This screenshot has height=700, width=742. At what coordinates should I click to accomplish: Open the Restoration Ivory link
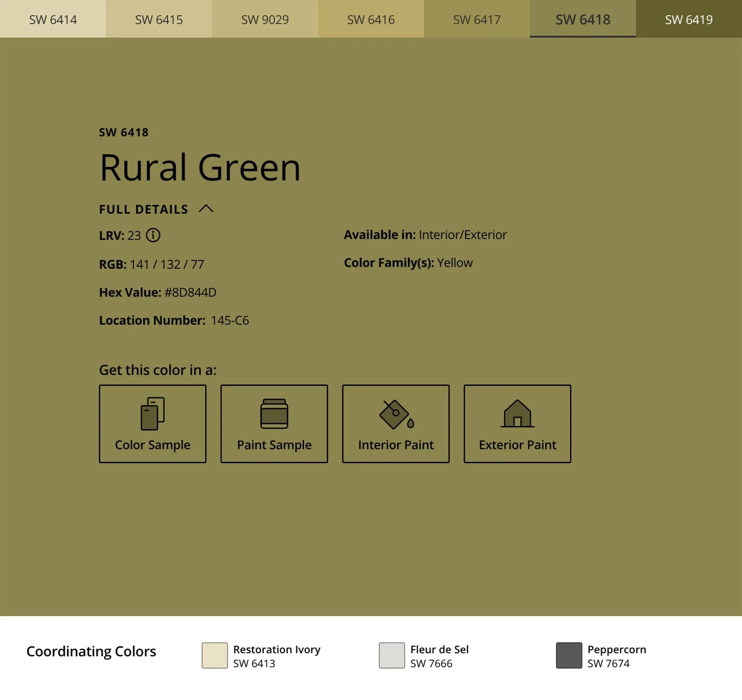click(x=277, y=649)
